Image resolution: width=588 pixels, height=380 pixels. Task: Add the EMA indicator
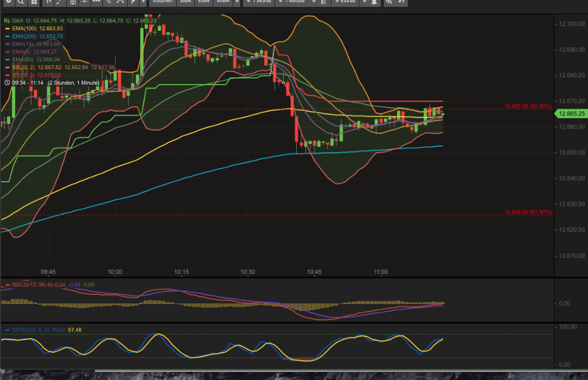tap(204, 2)
